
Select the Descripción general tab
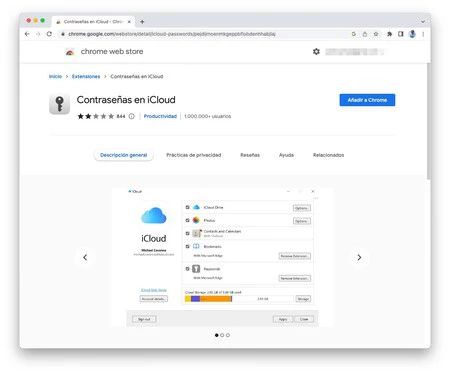tap(124, 155)
